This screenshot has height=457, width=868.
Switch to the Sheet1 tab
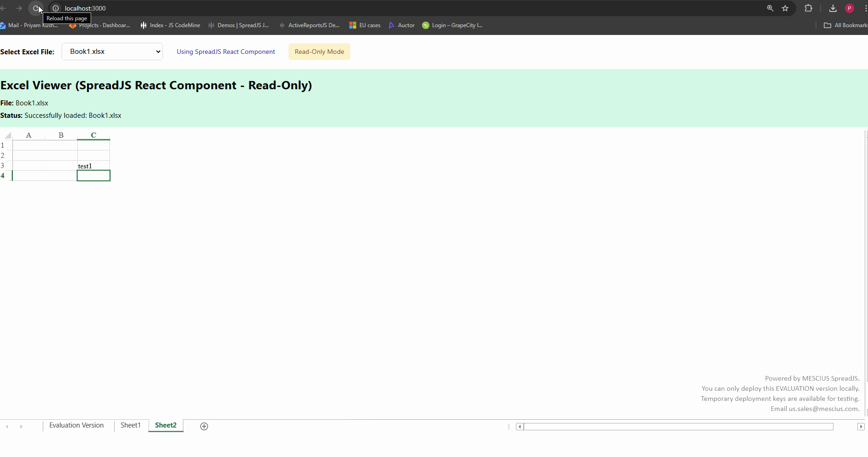click(130, 425)
